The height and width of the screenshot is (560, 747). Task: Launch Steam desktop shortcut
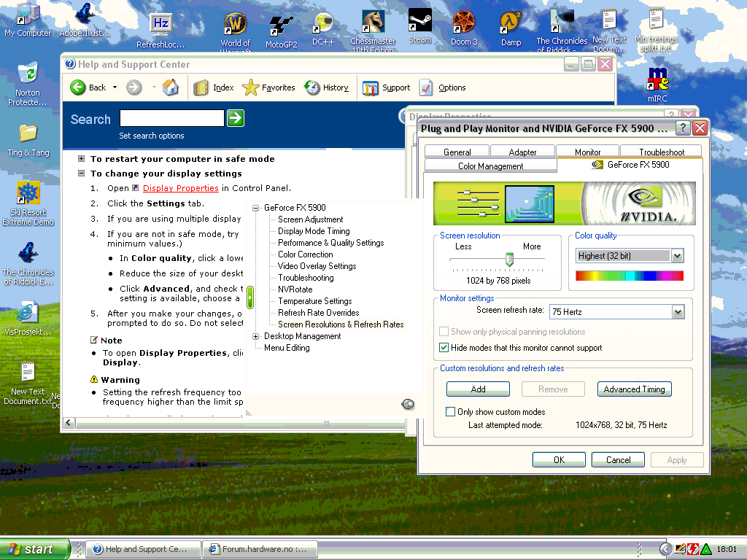click(x=419, y=26)
